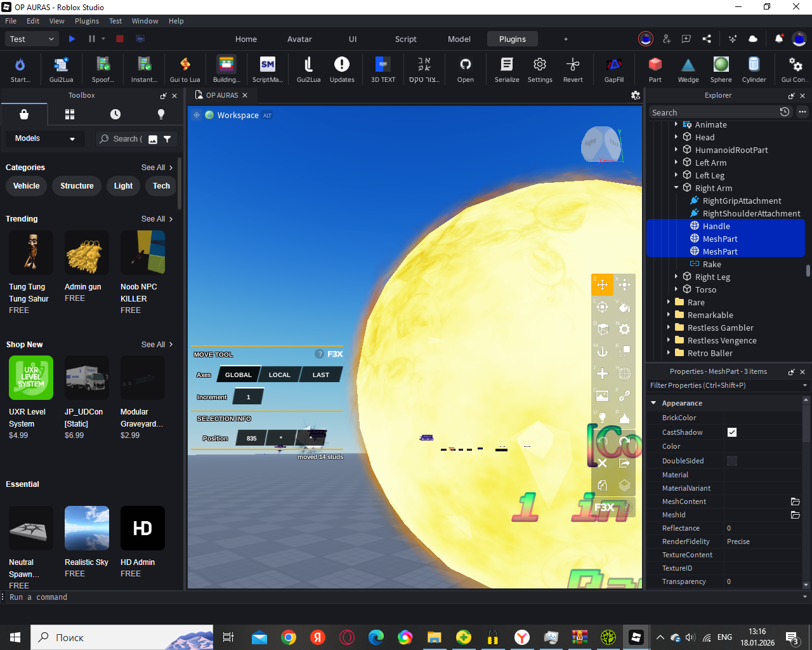Screen dimensions: 812x650
Task: Switch Toolbox to Creations bulb tab
Action: pyautogui.click(x=161, y=114)
